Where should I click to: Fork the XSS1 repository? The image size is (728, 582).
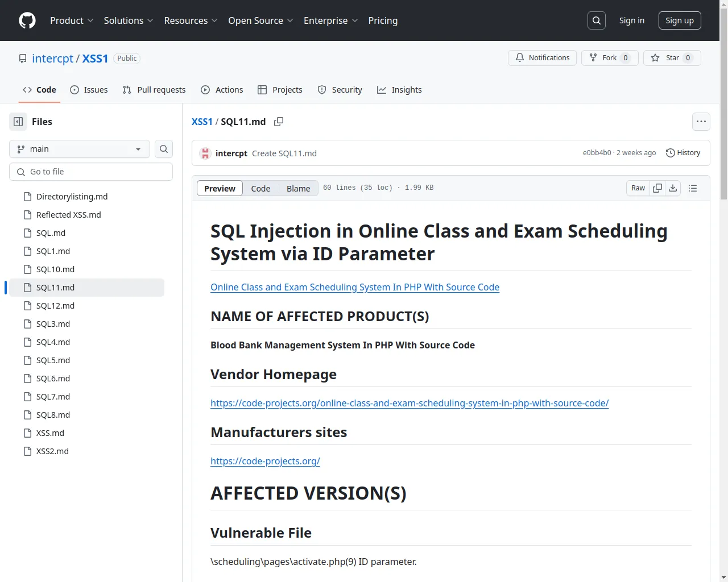(x=610, y=58)
